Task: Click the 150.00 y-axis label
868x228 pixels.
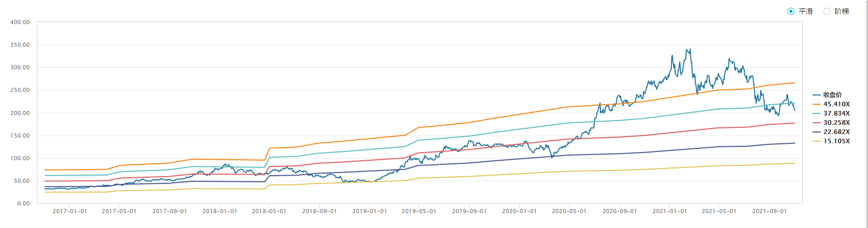Action: pyautogui.click(x=20, y=136)
